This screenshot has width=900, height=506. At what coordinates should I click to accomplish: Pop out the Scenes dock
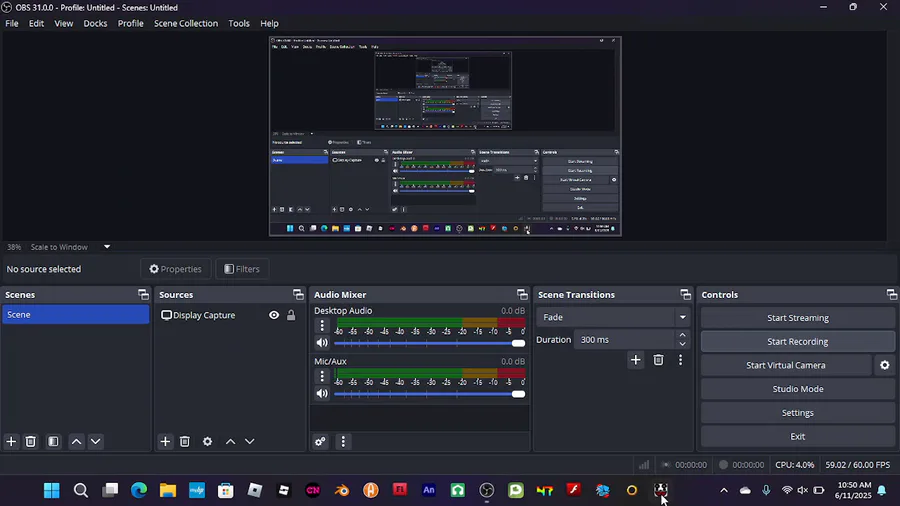pyautogui.click(x=143, y=294)
